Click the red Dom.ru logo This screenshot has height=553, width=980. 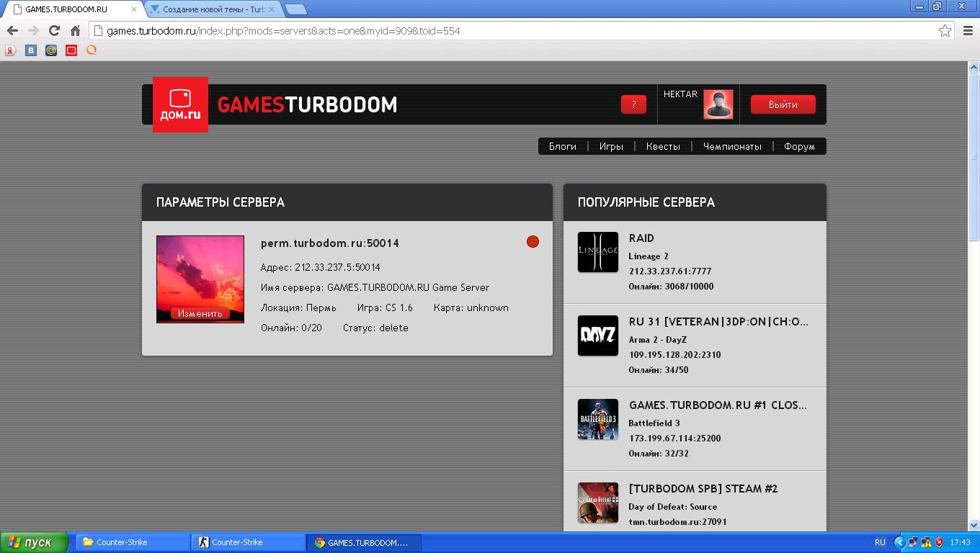[x=180, y=104]
